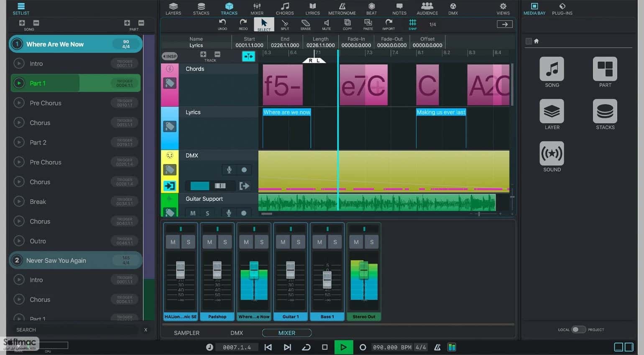Click the Redo tool
The width and height of the screenshot is (644, 355).
[x=243, y=25]
